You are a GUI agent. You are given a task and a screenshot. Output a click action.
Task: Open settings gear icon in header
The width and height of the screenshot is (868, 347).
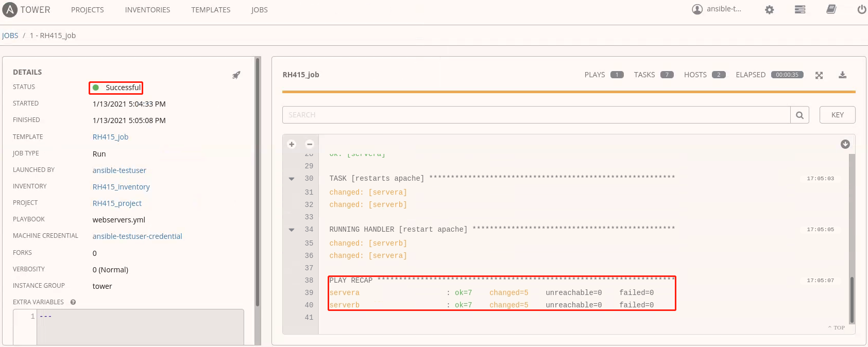pos(769,10)
